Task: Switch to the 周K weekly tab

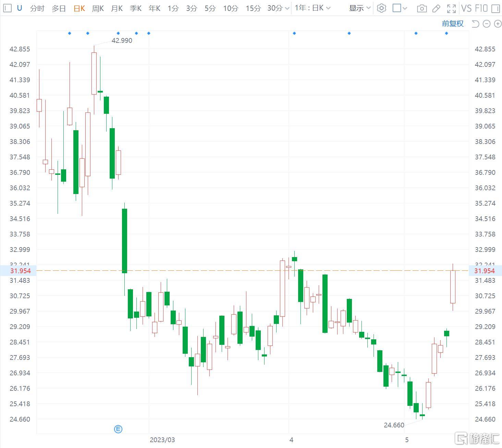Action: [x=98, y=8]
